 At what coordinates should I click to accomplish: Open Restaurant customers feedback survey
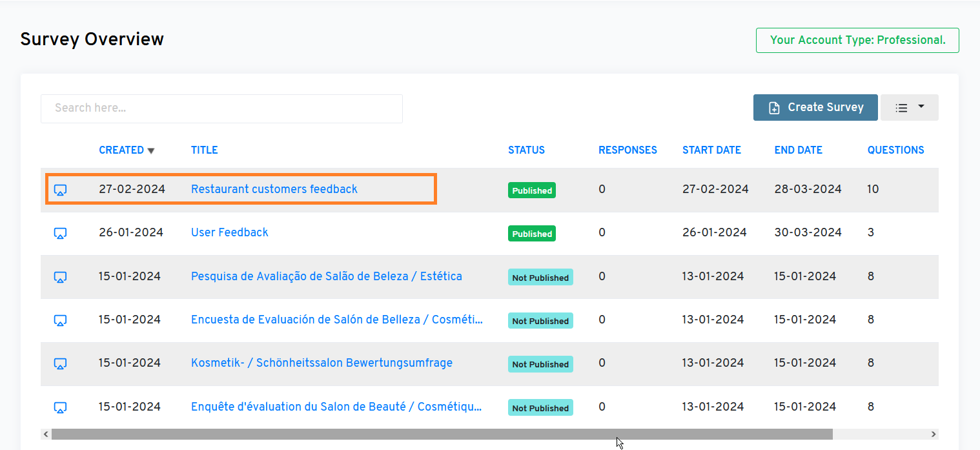click(x=274, y=189)
